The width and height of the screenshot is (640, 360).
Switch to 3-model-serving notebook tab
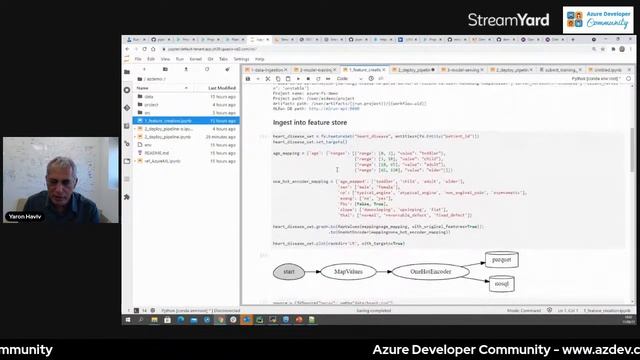click(x=462, y=70)
